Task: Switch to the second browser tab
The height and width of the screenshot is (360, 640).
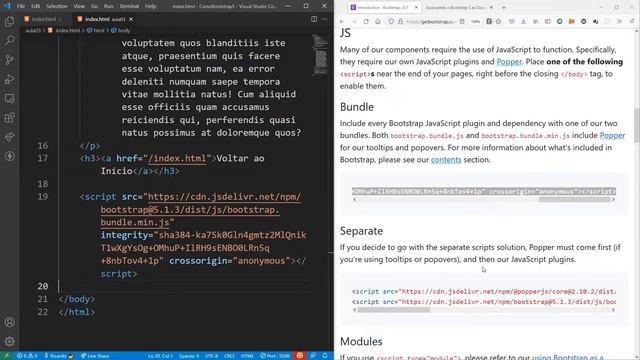Action: click(x=459, y=7)
